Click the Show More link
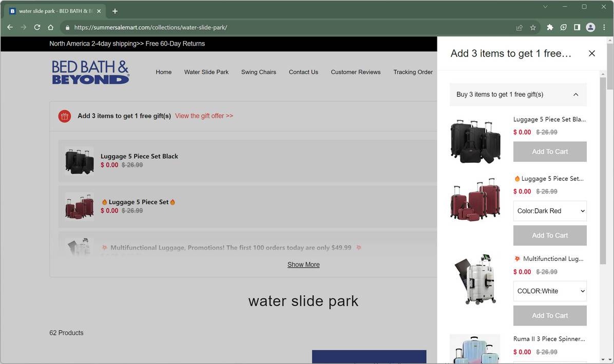 303,264
